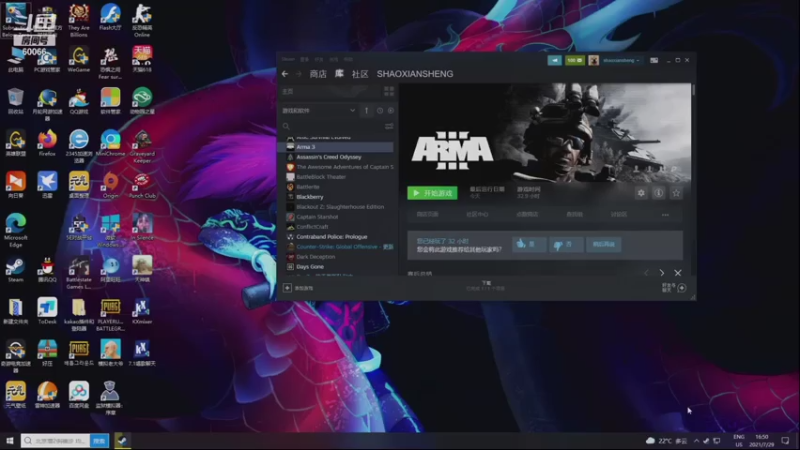Favorite Arma 3 with the star icon

[x=676, y=193]
